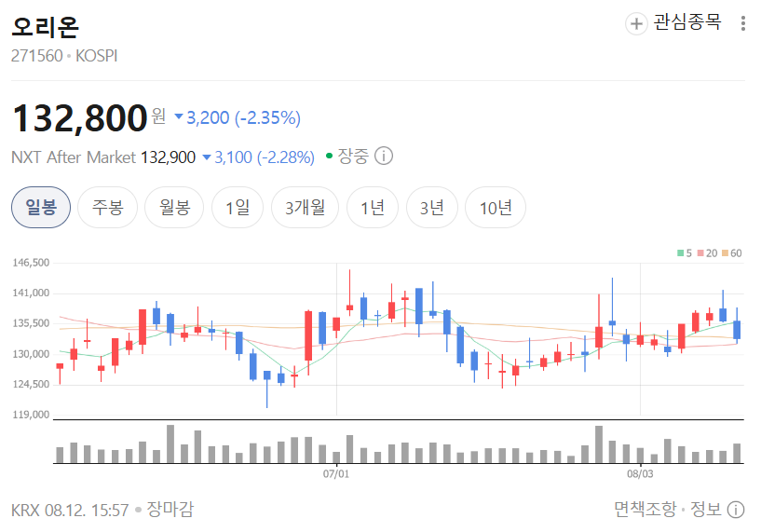The height and width of the screenshot is (532, 761).
Task: Click the orange 60-day moving average legend
Action: 732,252
